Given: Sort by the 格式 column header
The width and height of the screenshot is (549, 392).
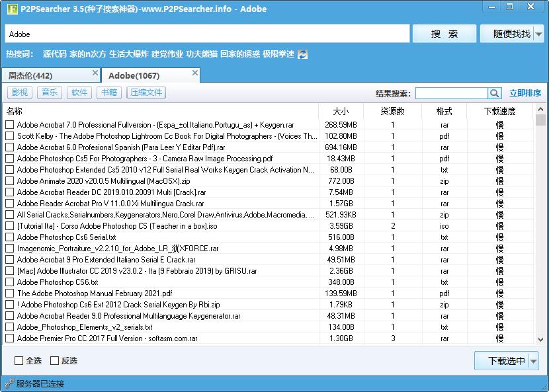Looking at the screenshot, I should tap(444, 111).
